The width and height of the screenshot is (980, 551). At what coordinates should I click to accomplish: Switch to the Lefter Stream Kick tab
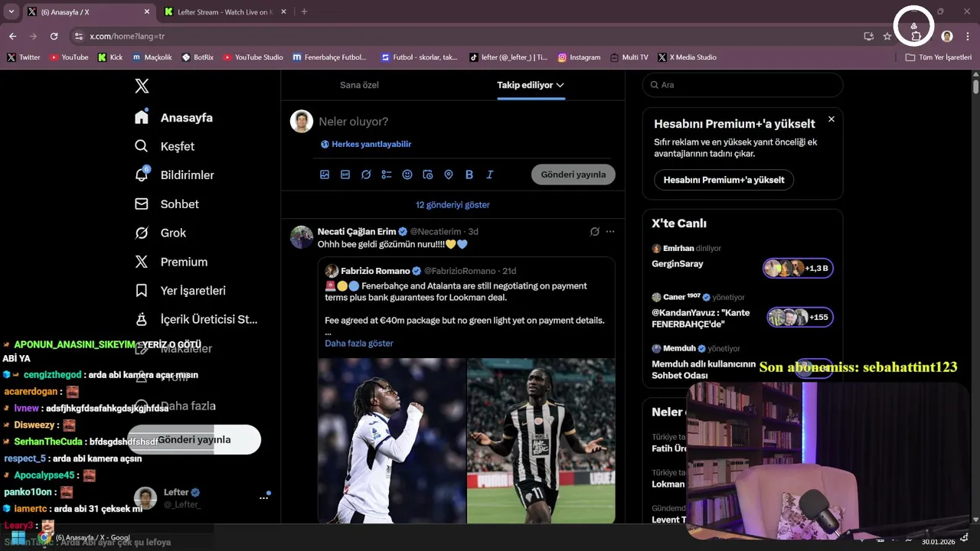tap(225, 12)
